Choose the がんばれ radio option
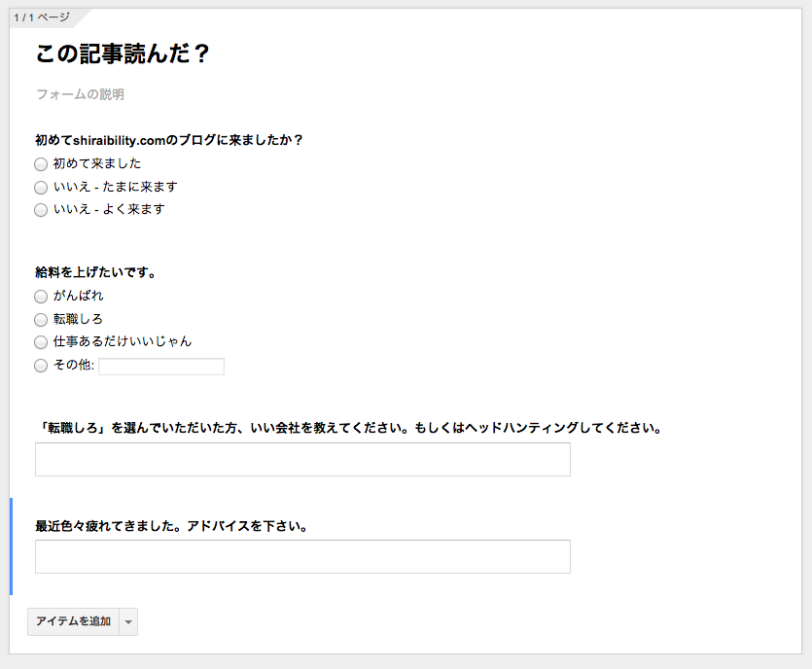Screen dimensions: 812x669 pyautogui.click(x=41, y=297)
